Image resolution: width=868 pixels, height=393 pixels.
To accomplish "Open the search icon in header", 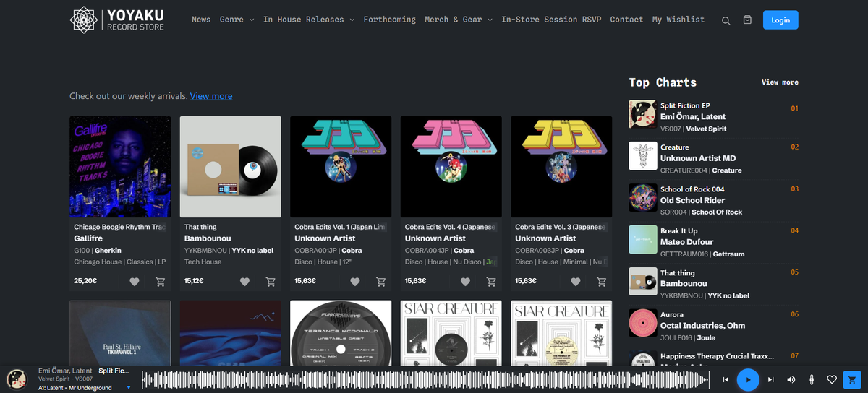I will coord(726,20).
